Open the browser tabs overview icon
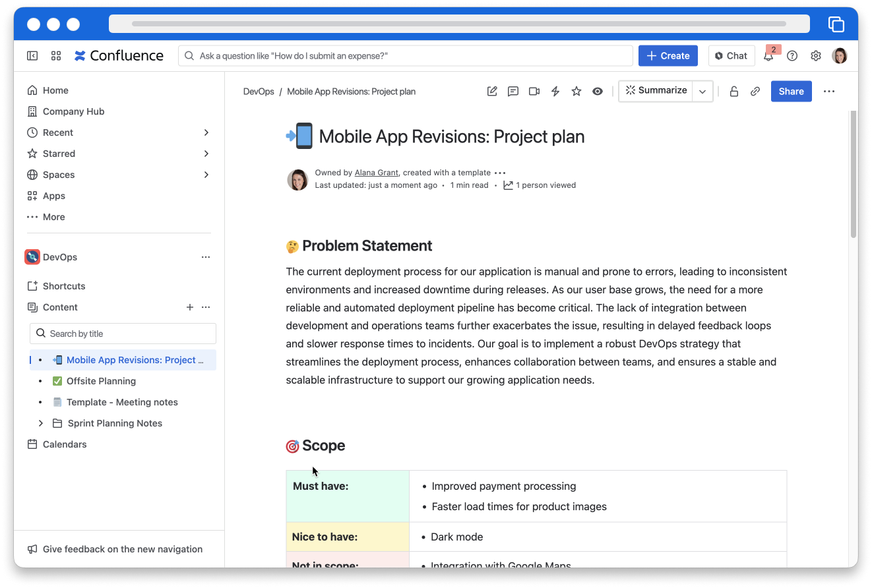Viewport: 872px width, 588px height. (x=836, y=24)
